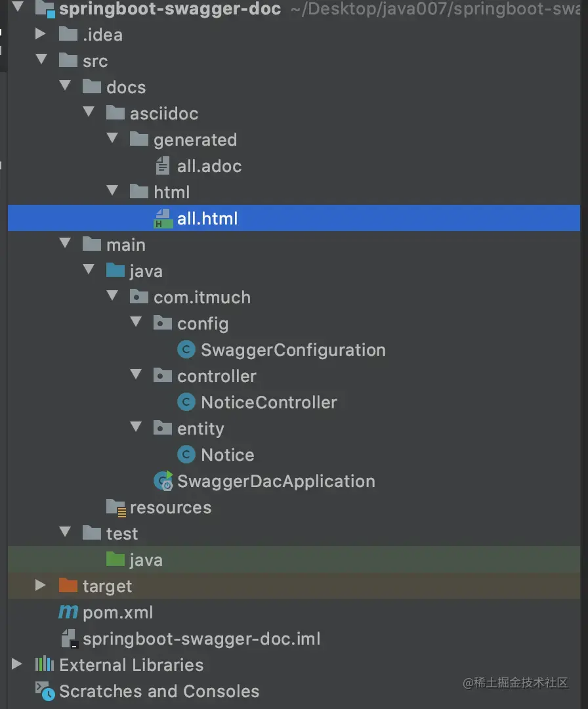Screen dimensions: 588x709
Task: Click the Maven pom.xml icon
Action: click(68, 612)
